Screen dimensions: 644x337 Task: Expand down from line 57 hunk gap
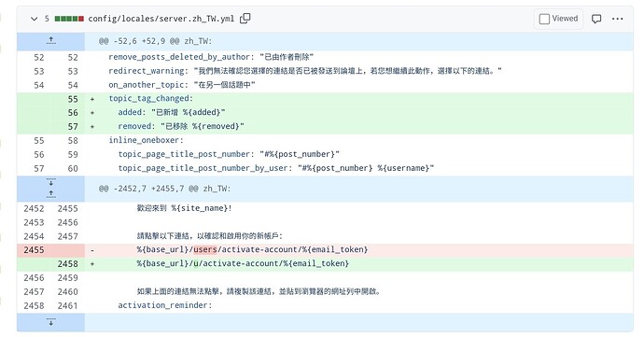(51, 182)
